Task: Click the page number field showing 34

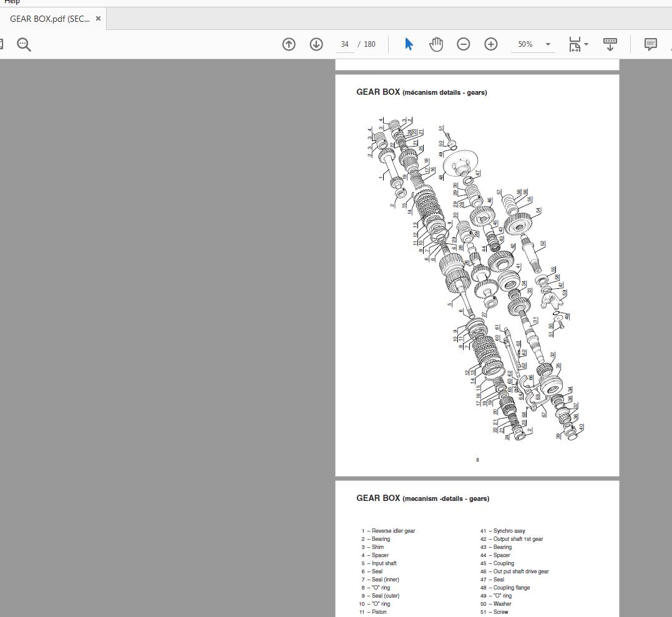Action: point(344,44)
